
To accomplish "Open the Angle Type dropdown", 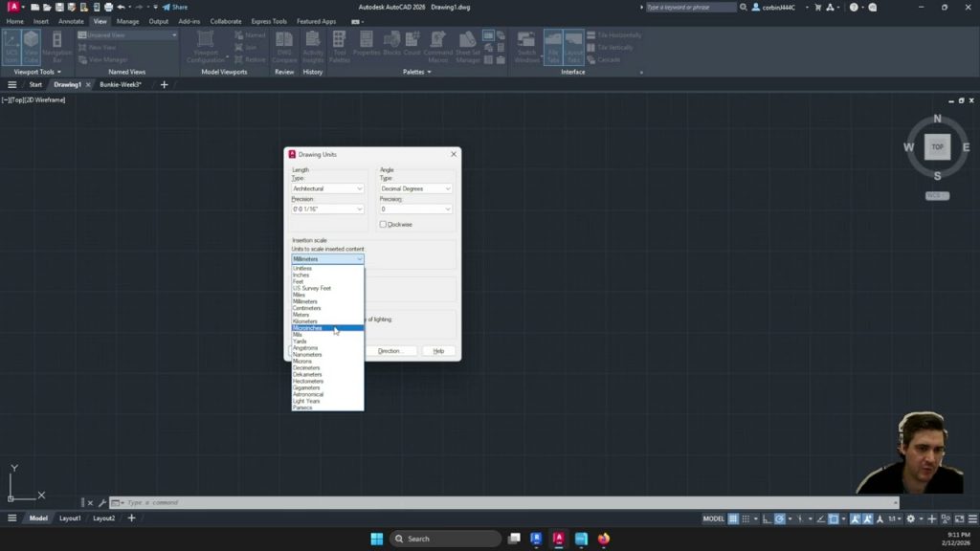I will point(415,188).
